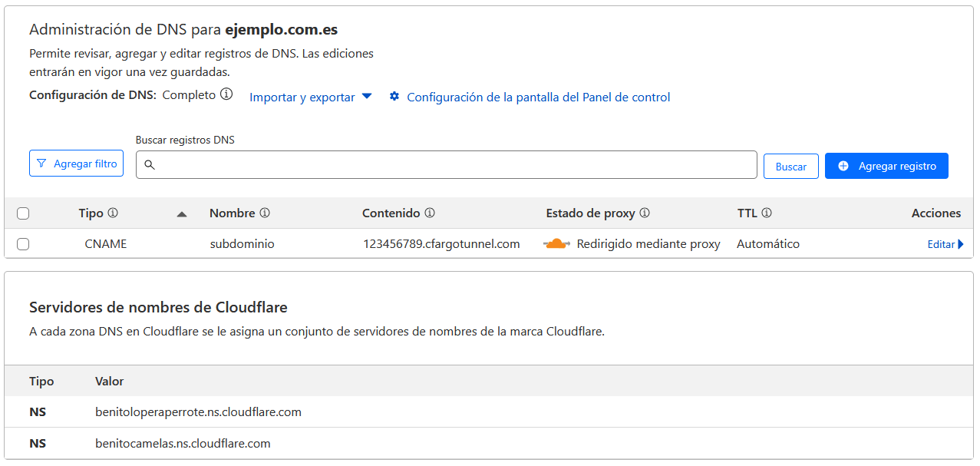Open the Importar y exportar dropdown
The image size is (980, 466).
click(x=310, y=97)
